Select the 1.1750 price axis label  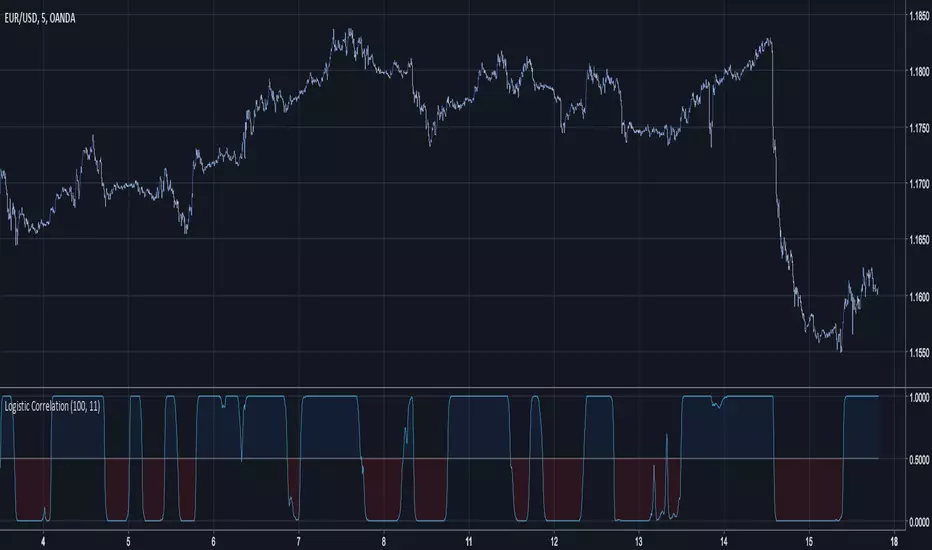point(919,128)
